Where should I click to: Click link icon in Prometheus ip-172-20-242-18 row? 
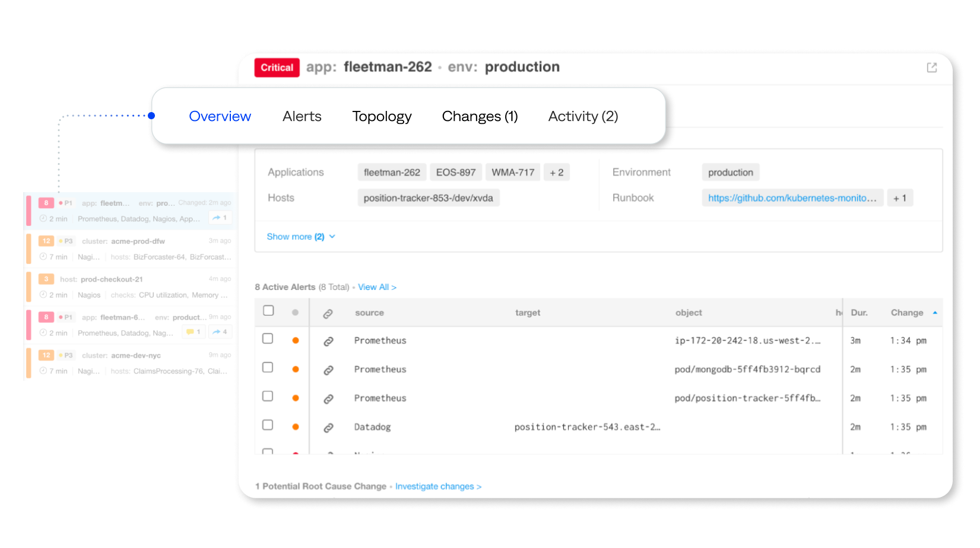tap(328, 342)
